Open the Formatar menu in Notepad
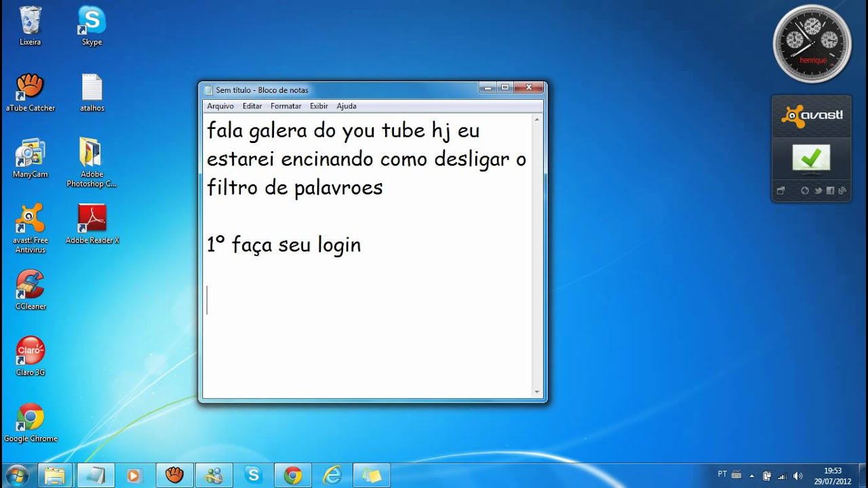Image resolution: width=868 pixels, height=488 pixels. click(285, 106)
